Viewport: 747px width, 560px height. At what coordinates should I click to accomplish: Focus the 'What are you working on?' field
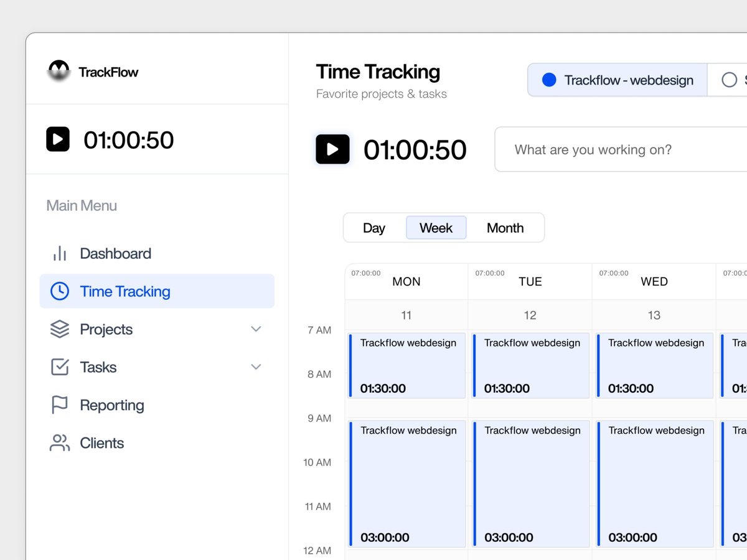(621, 149)
